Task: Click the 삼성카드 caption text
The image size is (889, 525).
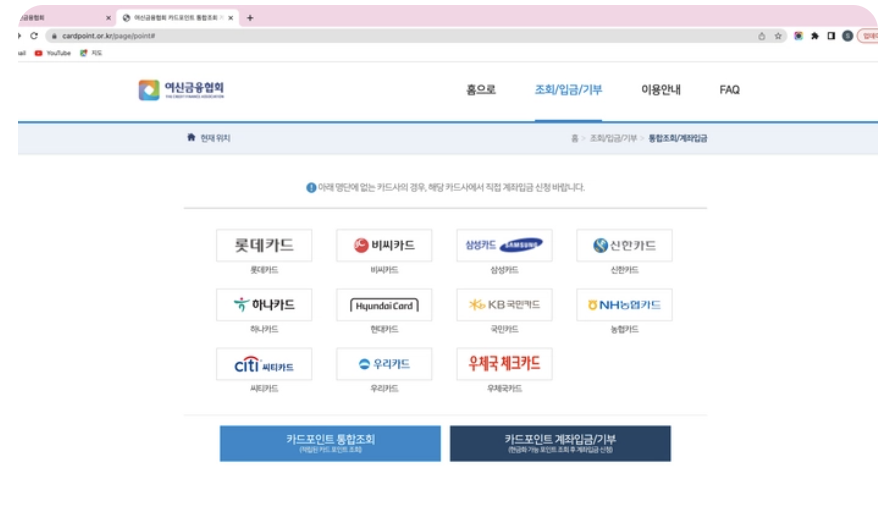Action: (504, 270)
